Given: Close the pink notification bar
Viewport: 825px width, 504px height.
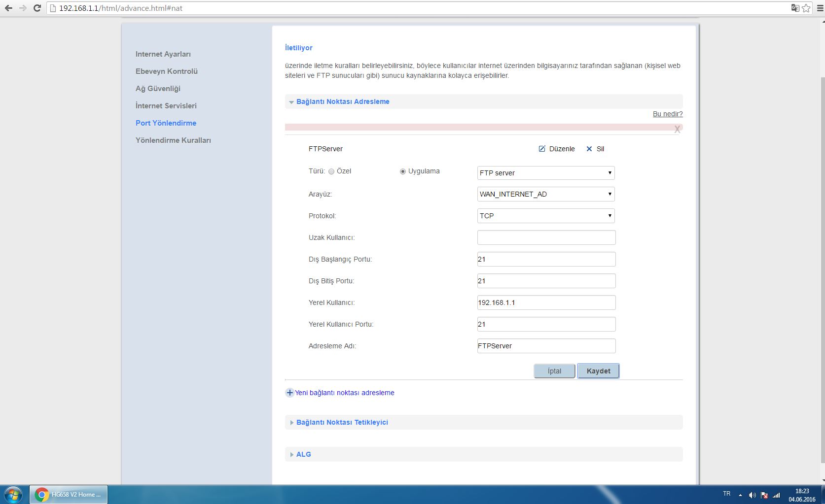Looking at the screenshot, I should point(677,129).
